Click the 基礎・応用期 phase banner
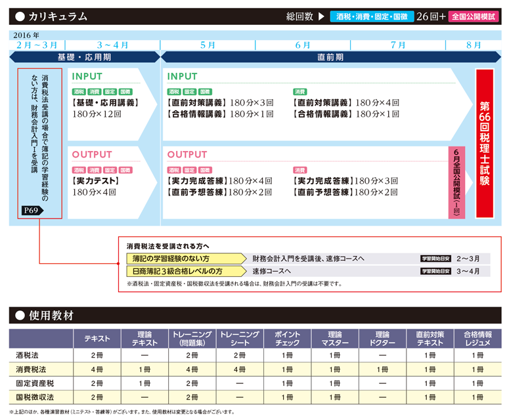 85,57
